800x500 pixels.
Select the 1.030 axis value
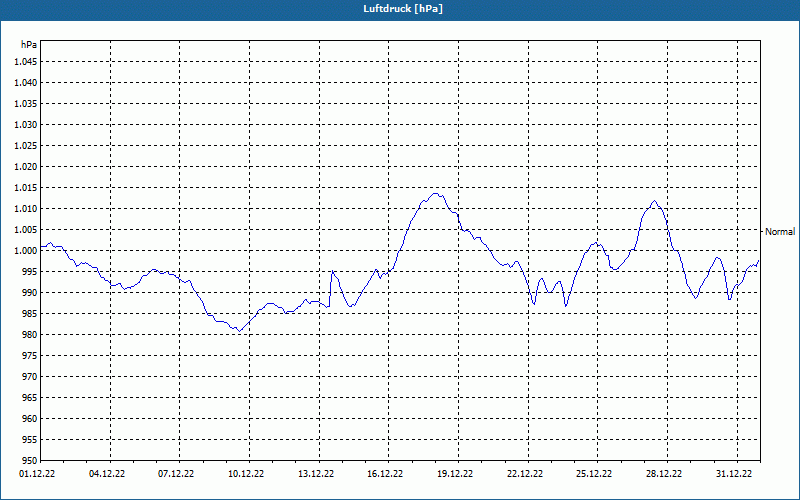26,124
